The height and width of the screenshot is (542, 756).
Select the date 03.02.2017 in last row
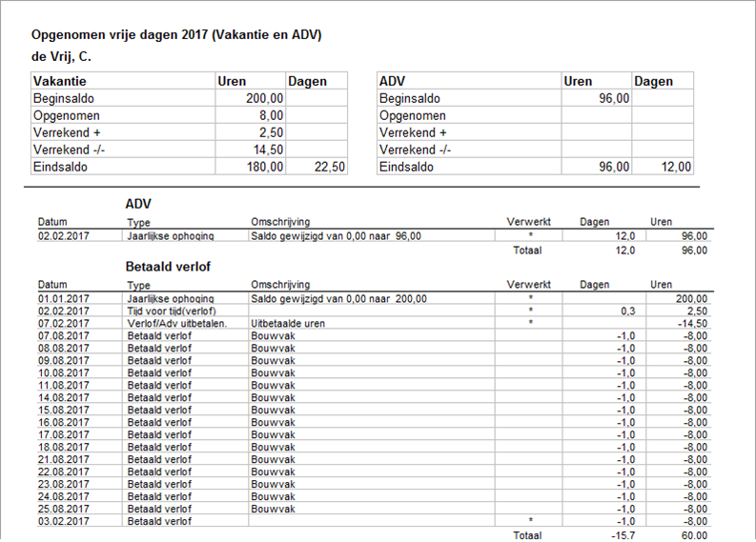[64, 521]
